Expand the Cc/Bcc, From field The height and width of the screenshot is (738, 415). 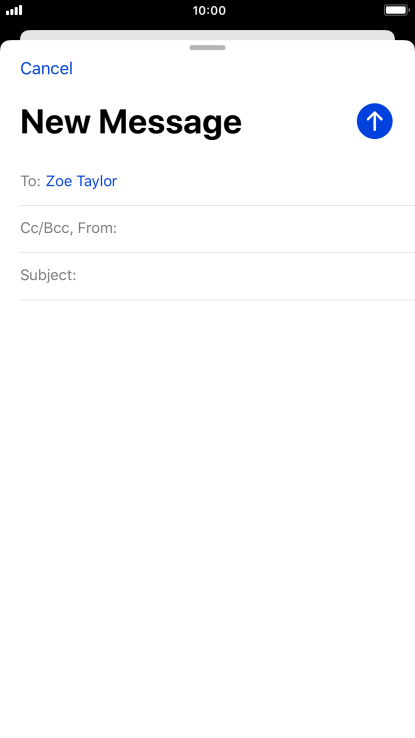[x=217, y=229]
